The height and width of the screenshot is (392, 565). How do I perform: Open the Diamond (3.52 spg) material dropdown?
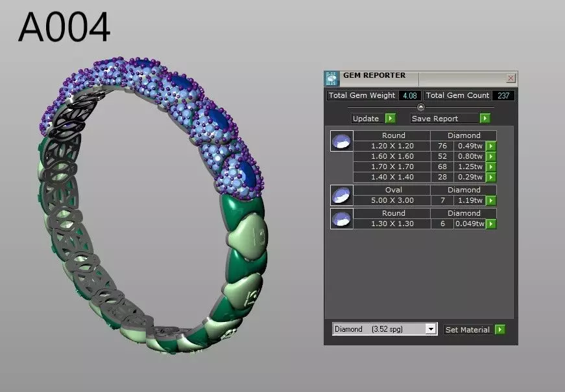click(x=385, y=329)
